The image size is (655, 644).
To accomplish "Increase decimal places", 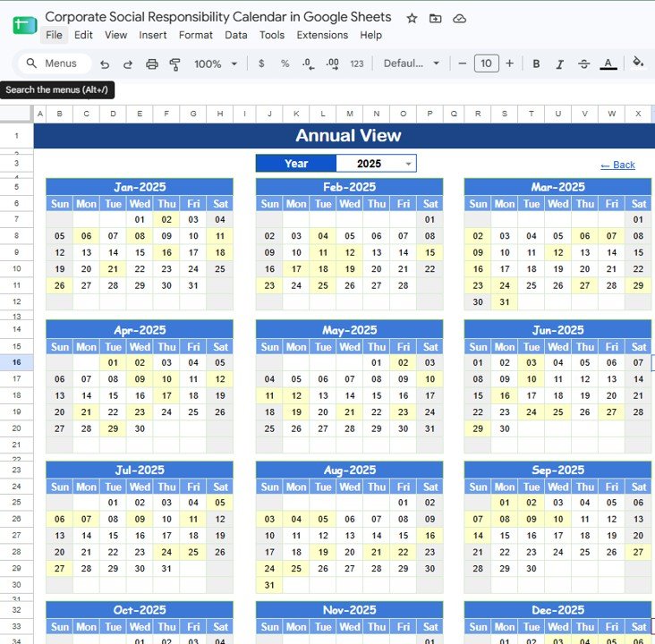I will click(332, 64).
